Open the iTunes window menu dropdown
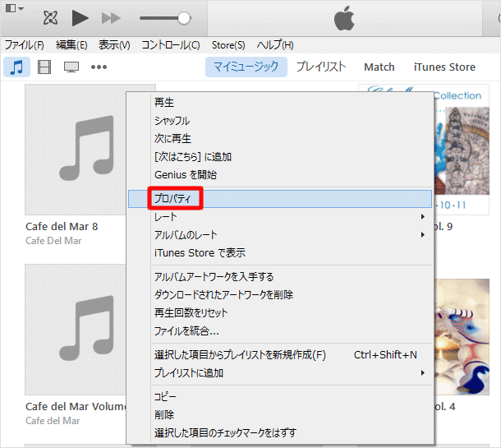Screen dimensions: 501x448 (15, 8)
